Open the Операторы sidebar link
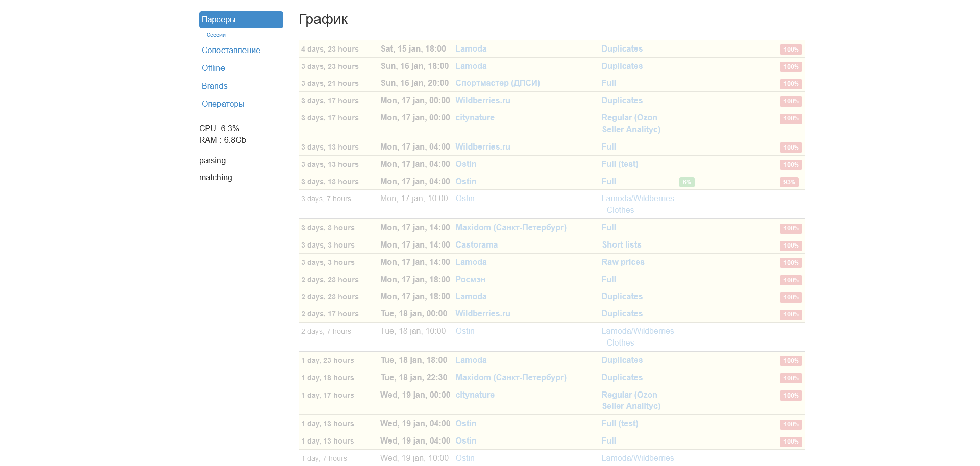 pyautogui.click(x=223, y=104)
